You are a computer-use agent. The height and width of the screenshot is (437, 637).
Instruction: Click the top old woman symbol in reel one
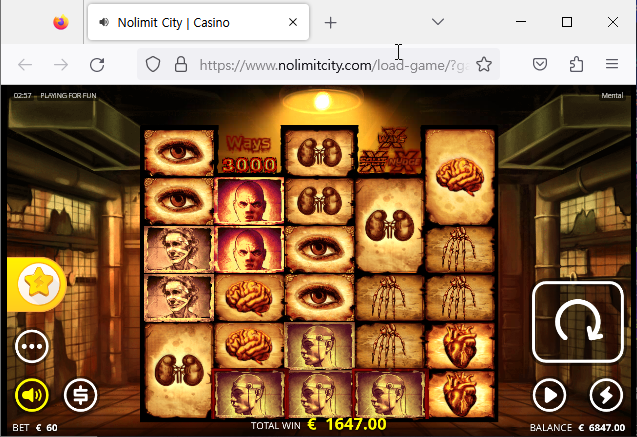(x=179, y=249)
